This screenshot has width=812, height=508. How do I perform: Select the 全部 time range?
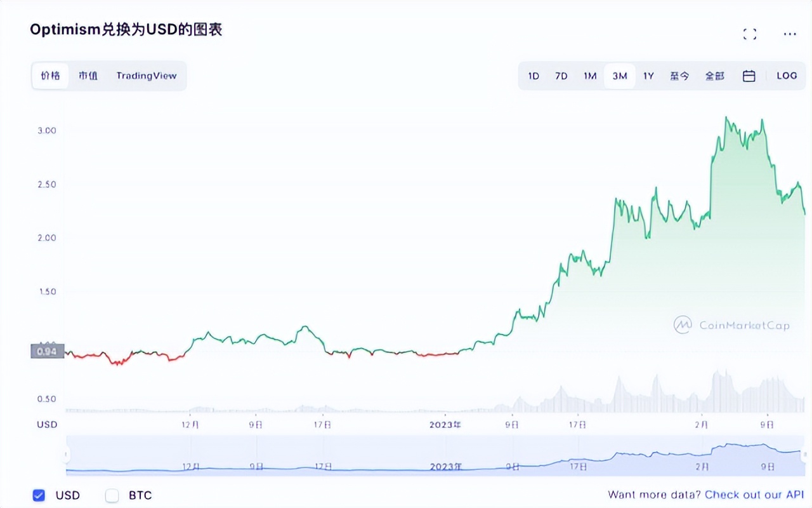point(715,76)
